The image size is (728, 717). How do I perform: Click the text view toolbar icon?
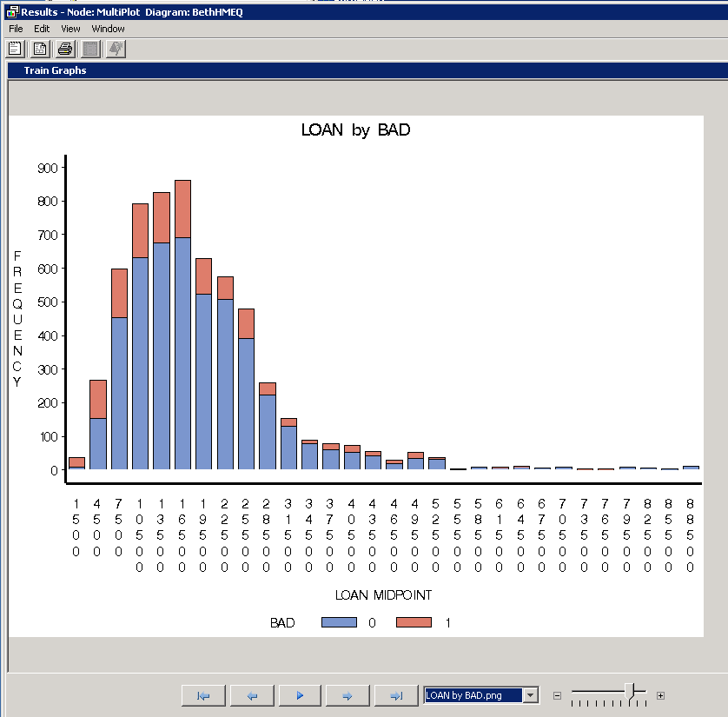[x=15, y=49]
